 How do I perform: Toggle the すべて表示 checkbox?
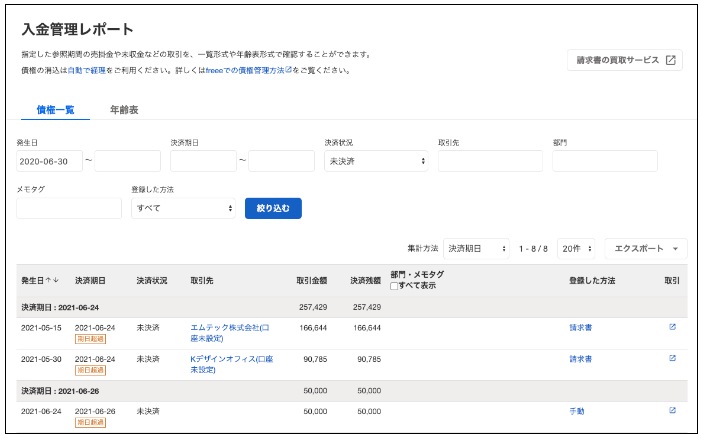coord(394,286)
